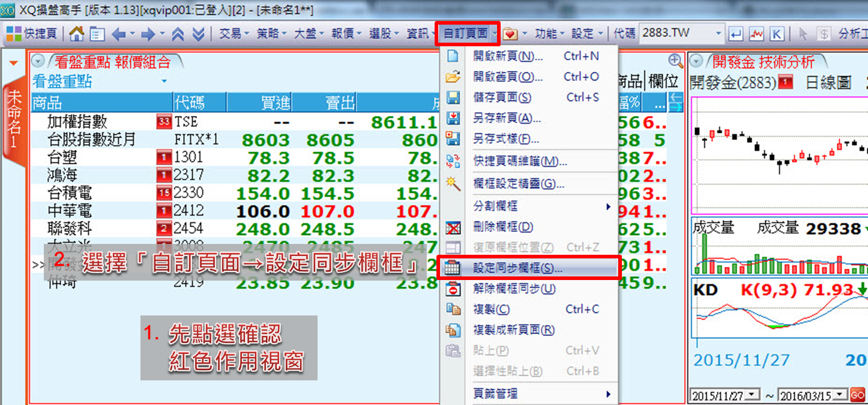
Task: Click the red line chart toolbar icon
Action: tap(756, 34)
